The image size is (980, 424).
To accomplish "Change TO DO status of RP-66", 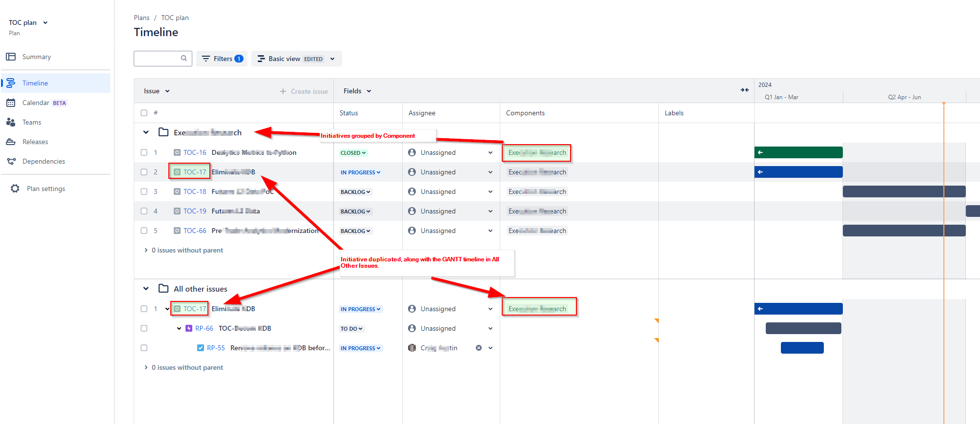I will (x=351, y=329).
